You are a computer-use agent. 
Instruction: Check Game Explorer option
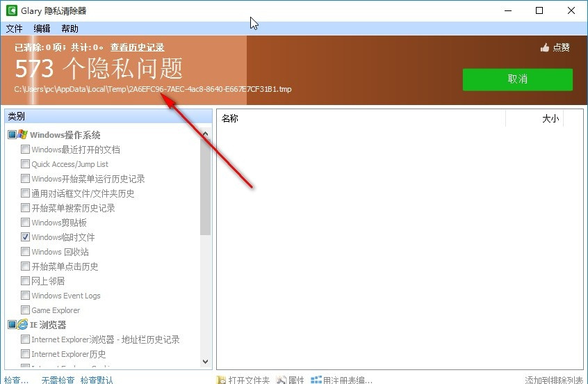[25, 310]
